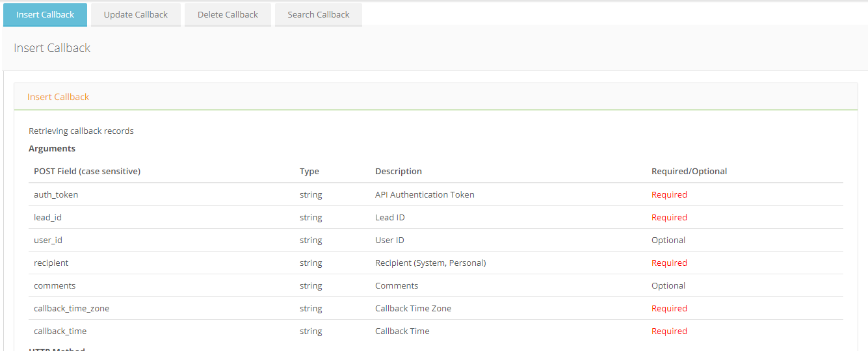Viewport: 868px width, 351px height.
Task: Click the Type column header
Action: (309, 172)
